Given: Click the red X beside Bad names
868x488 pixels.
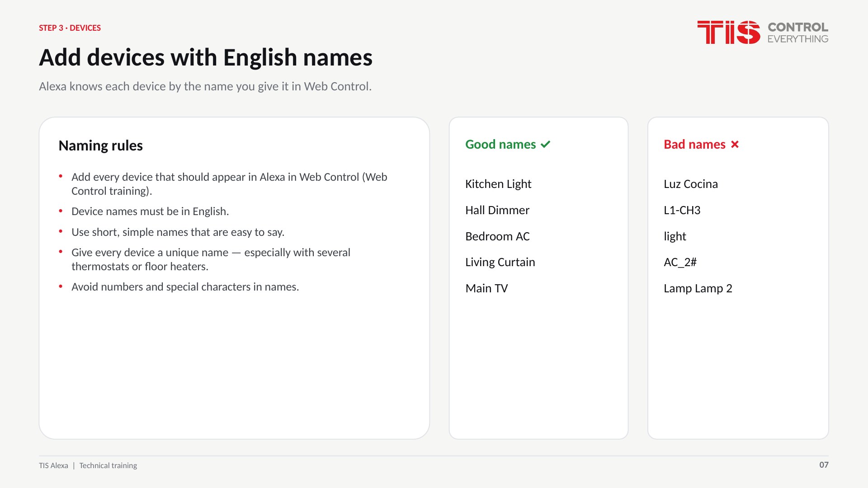Looking at the screenshot, I should tap(735, 145).
